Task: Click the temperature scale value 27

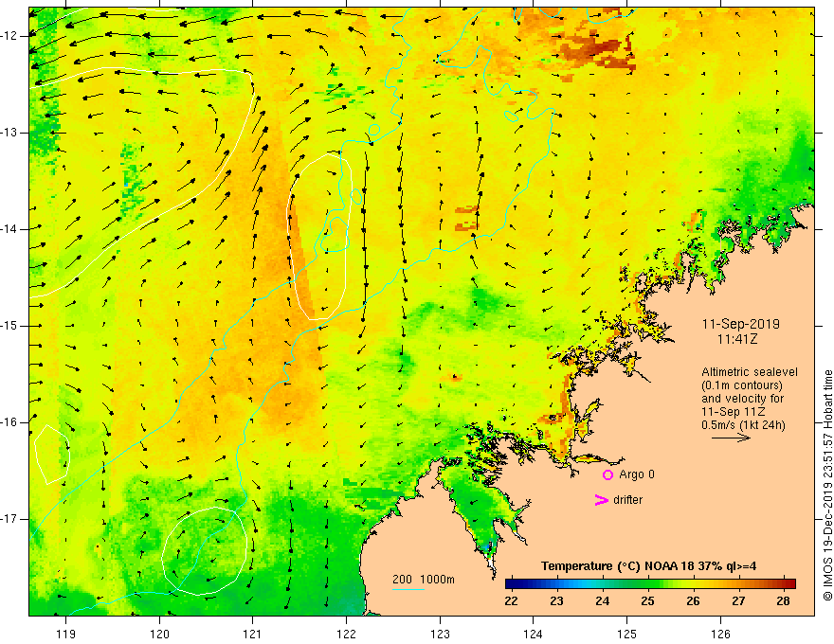Action: coord(737,601)
